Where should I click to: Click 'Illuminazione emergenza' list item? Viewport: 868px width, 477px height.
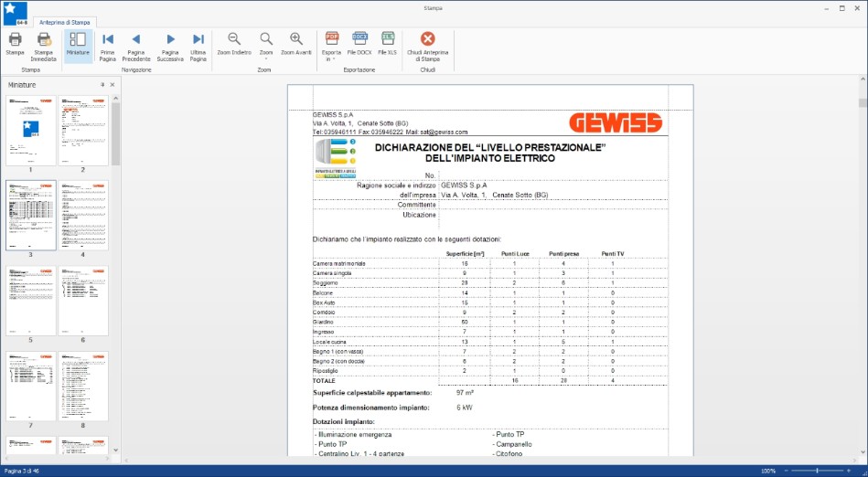(x=353, y=435)
